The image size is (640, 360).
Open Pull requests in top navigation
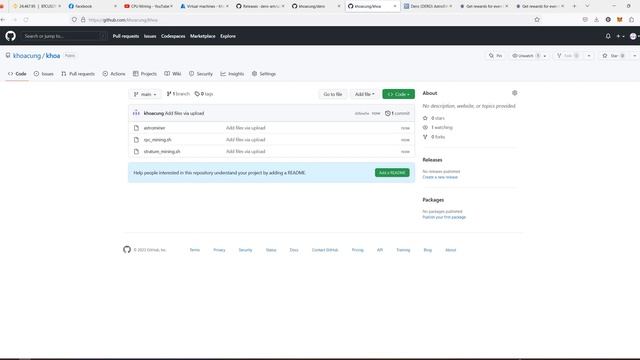pyautogui.click(x=126, y=36)
